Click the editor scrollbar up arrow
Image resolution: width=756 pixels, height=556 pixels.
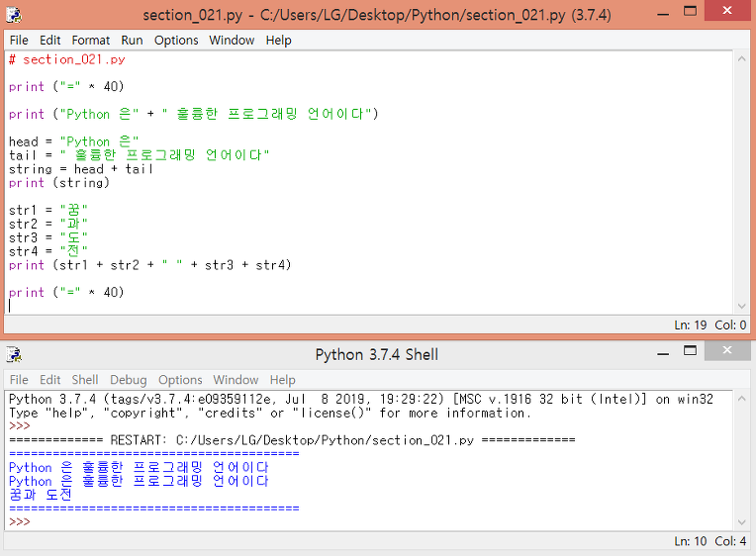click(741, 58)
